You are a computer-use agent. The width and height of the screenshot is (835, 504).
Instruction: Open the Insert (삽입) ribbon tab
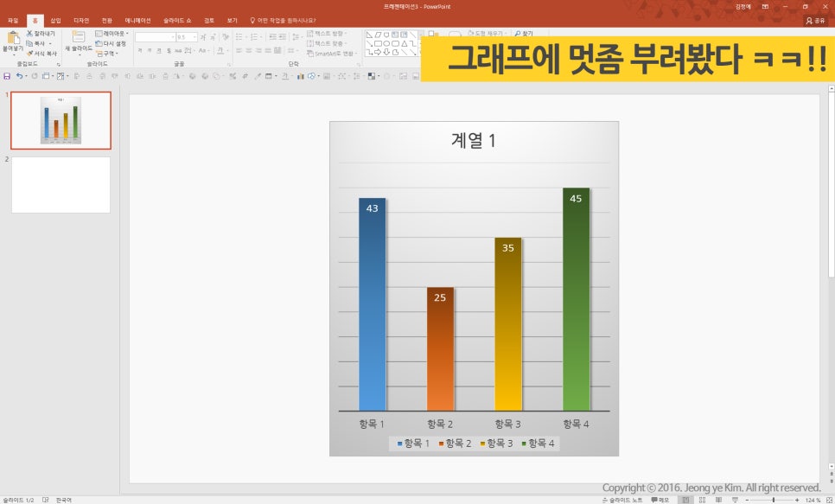click(x=56, y=20)
